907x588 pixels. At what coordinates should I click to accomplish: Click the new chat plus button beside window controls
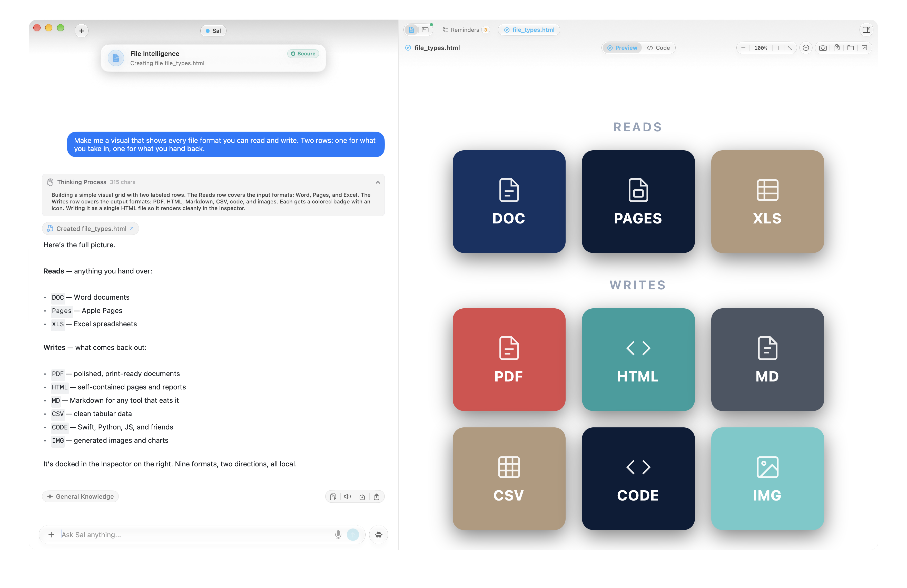click(x=82, y=31)
